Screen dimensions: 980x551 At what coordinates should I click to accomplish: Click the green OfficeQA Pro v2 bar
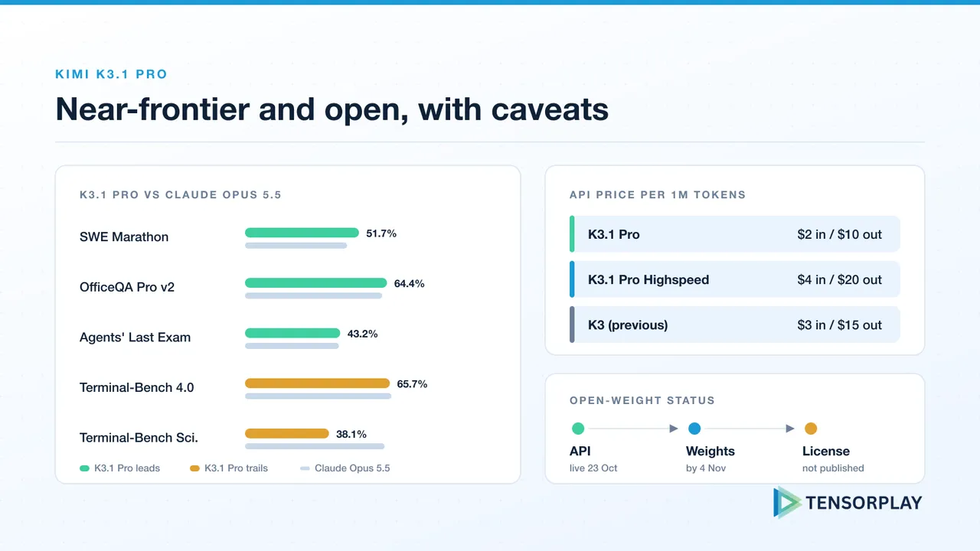point(316,283)
